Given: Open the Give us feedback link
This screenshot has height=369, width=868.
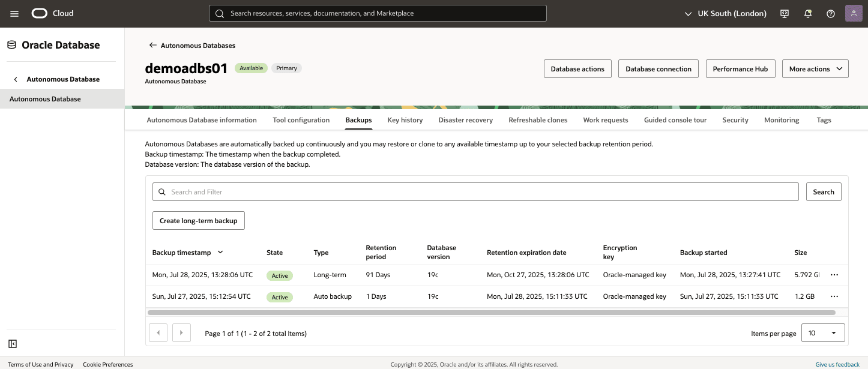Looking at the screenshot, I should pos(837,364).
